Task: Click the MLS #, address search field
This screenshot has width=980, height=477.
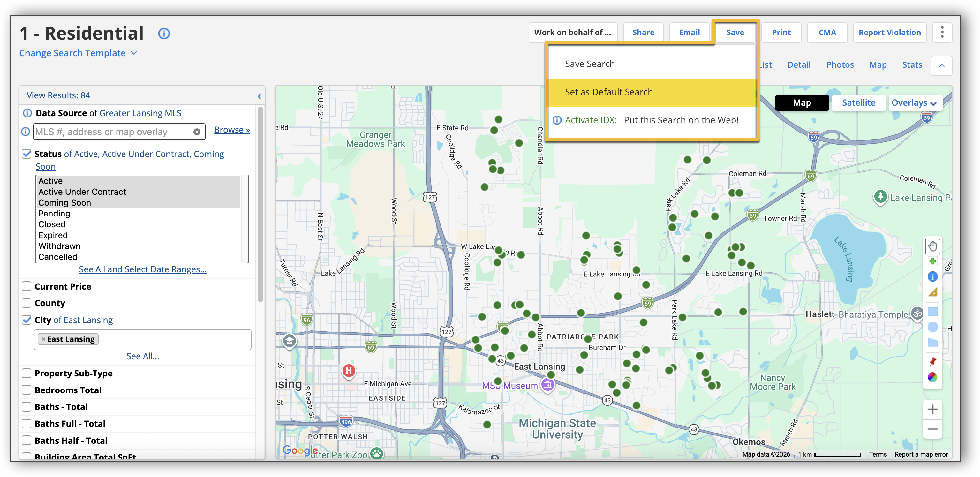Action: tap(119, 132)
